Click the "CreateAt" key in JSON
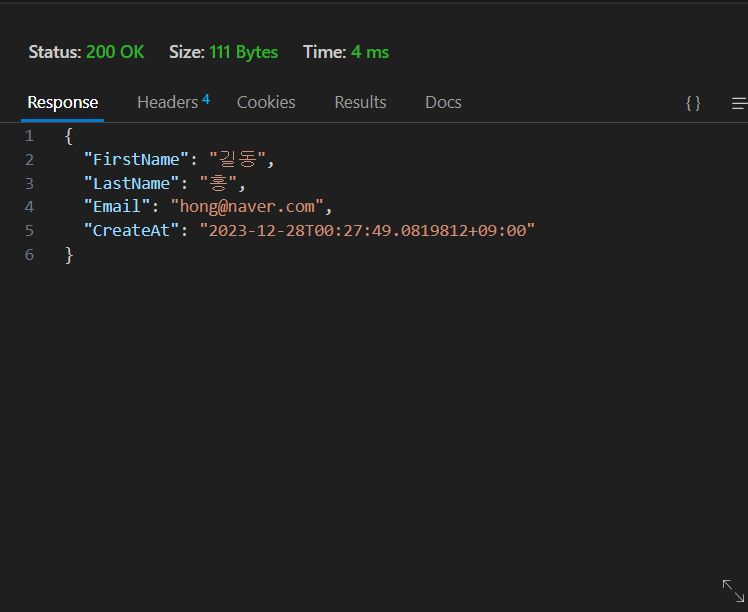Viewport: 748px width, 612px height. pyautogui.click(x=131, y=230)
